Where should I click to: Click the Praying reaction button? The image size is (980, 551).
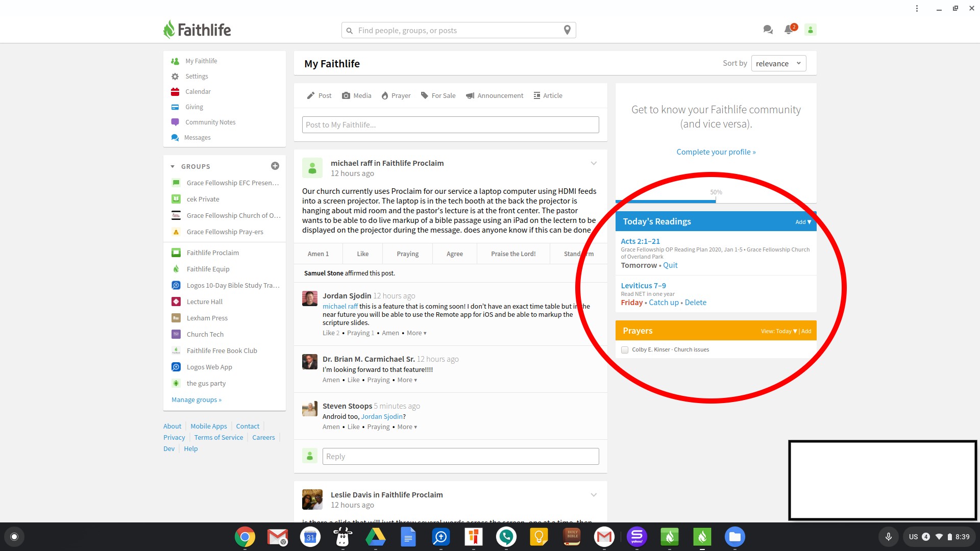coord(407,254)
